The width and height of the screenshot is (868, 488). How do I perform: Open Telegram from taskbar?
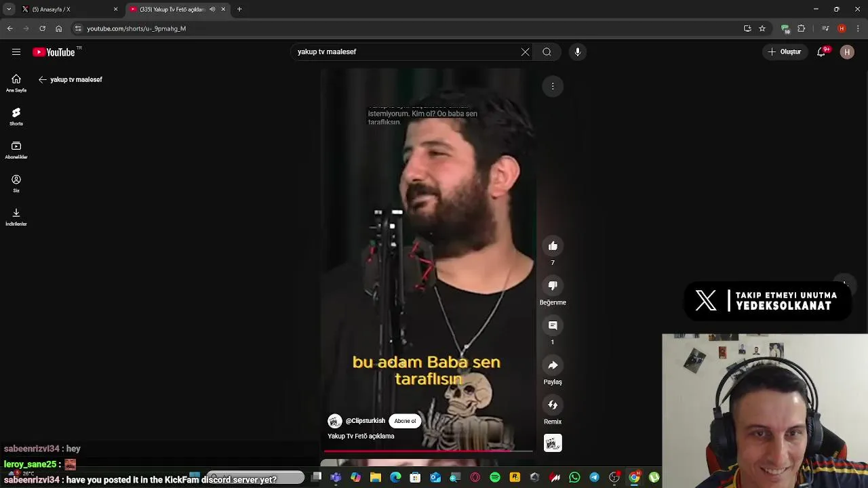click(595, 478)
